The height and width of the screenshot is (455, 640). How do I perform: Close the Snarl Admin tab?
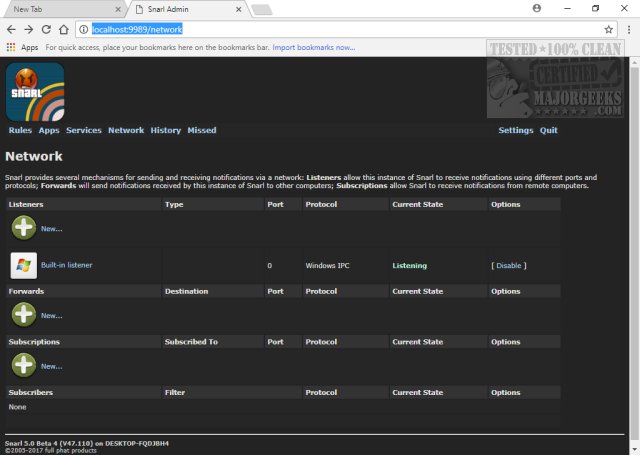[239, 9]
